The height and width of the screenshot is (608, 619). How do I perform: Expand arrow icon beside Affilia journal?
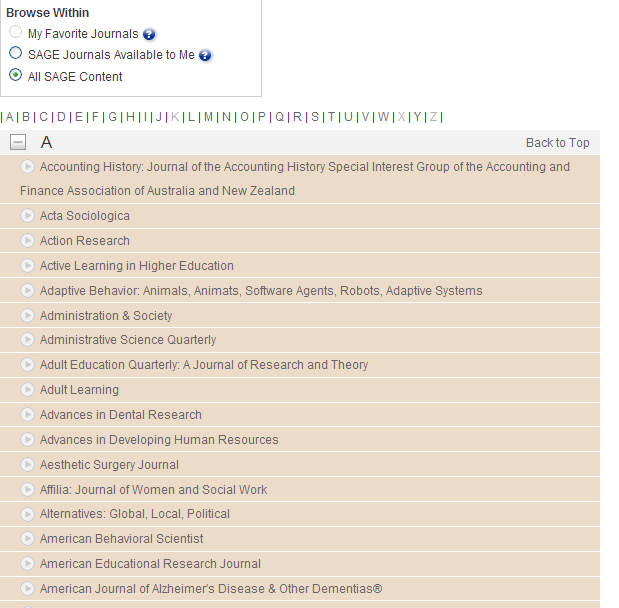tap(27, 490)
